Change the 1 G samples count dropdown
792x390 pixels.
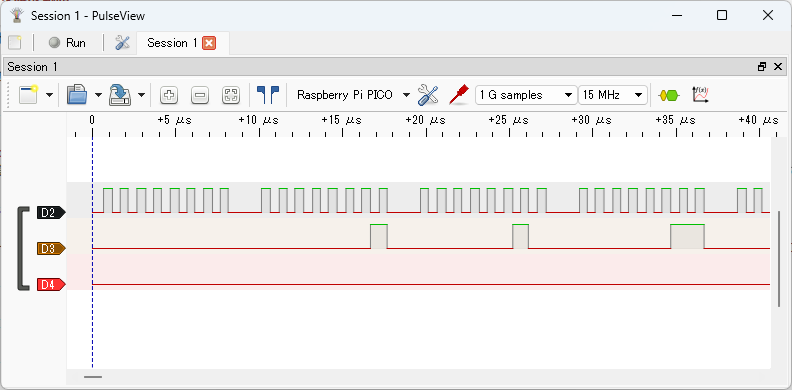(526, 95)
